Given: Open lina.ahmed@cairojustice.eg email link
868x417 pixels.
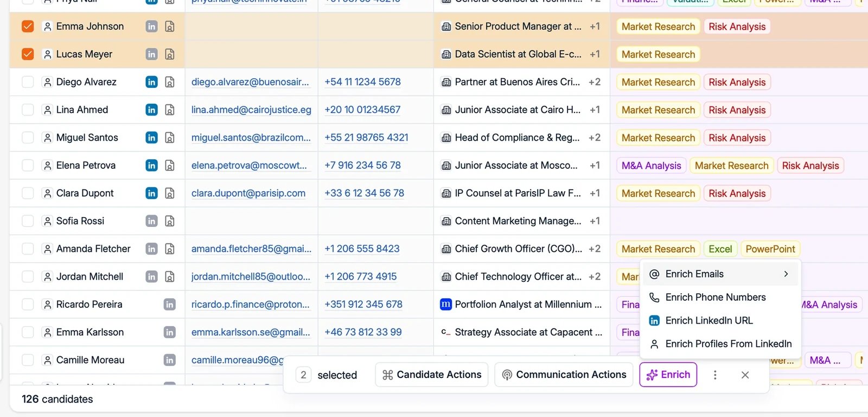Looking at the screenshot, I should pyautogui.click(x=251, y=110).
